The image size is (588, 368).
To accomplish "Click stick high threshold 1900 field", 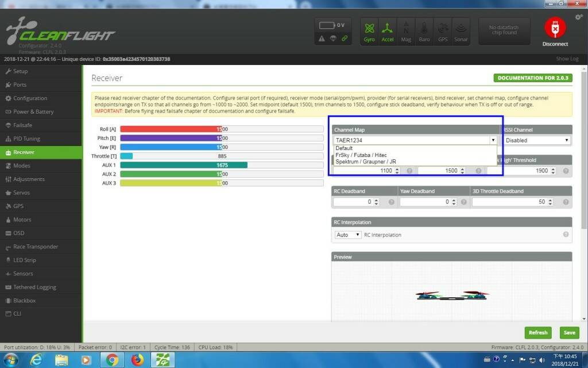I will pyautogui.click(x=520, y=170).
